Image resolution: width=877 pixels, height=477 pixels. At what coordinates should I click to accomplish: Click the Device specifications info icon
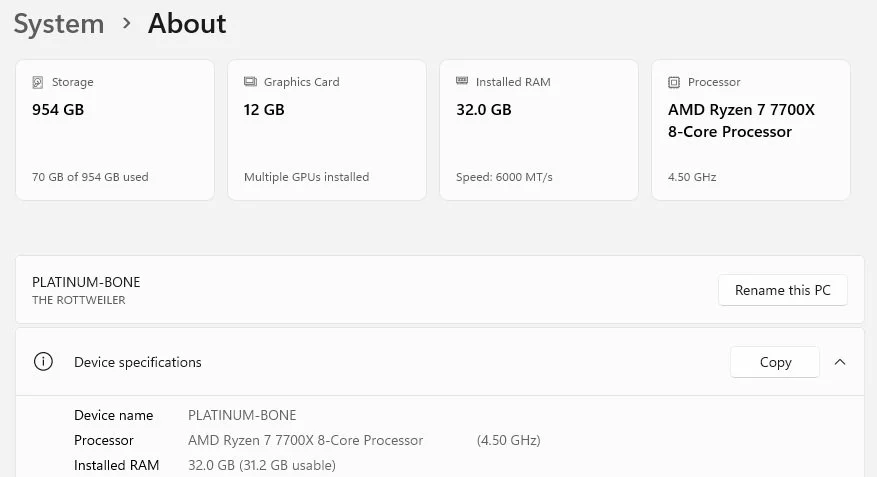coord(43,362)
